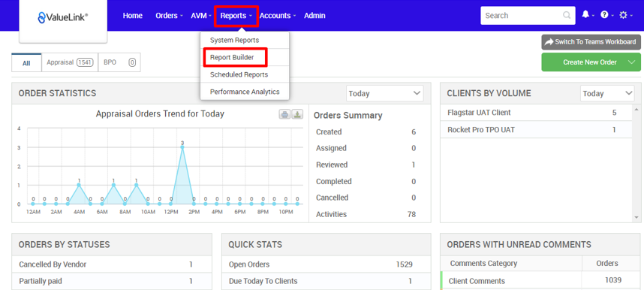
Task: Click the Completed orders summary row
Action: pyautogui.click(x=366, y=181)
